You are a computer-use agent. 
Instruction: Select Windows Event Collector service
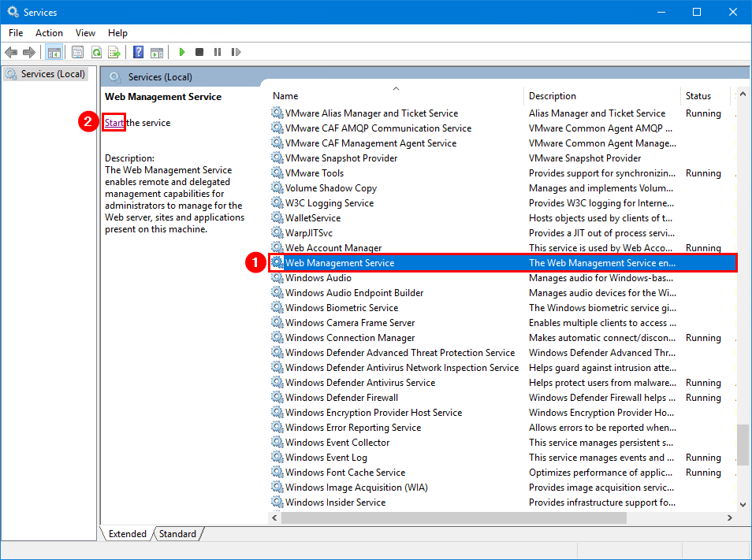(337, 442)
